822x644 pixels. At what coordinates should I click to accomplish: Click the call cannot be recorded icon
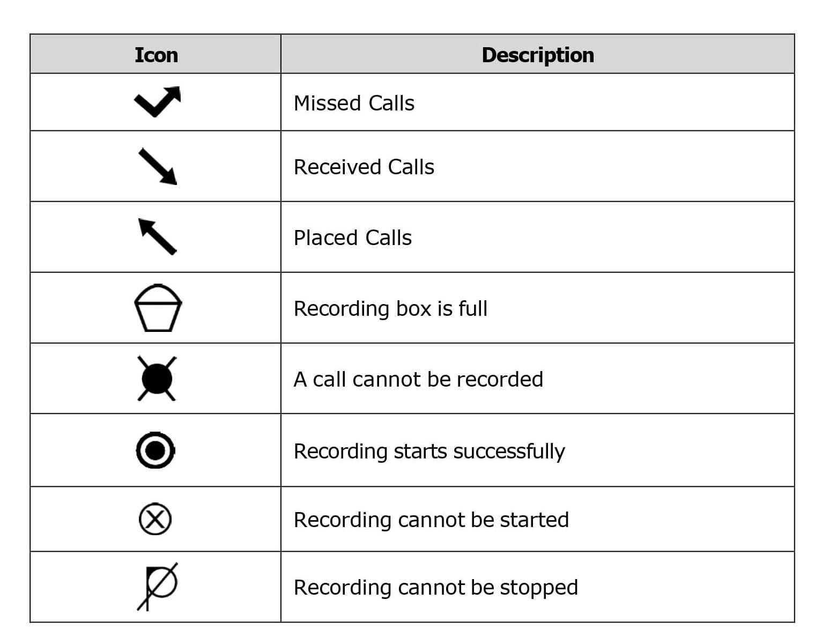157,379
